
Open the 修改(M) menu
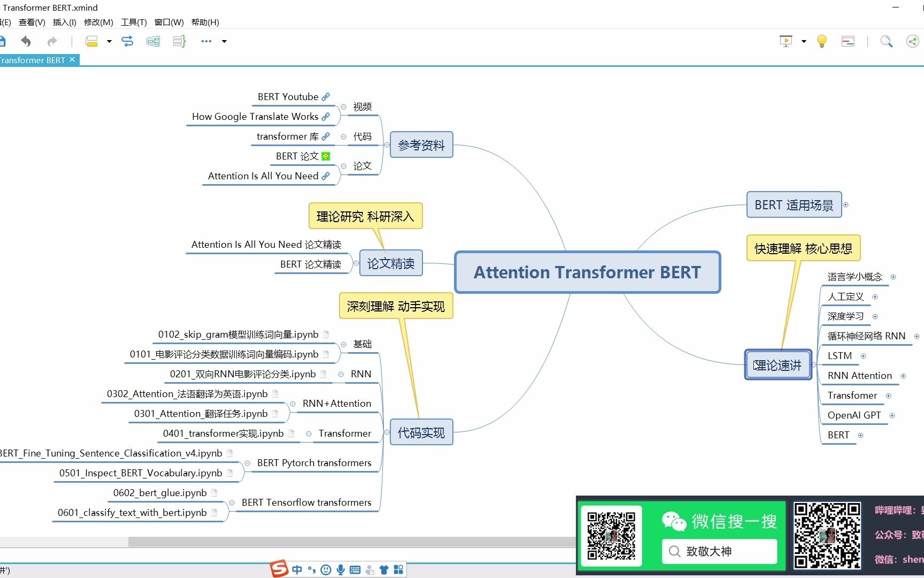tap(98, 22)
